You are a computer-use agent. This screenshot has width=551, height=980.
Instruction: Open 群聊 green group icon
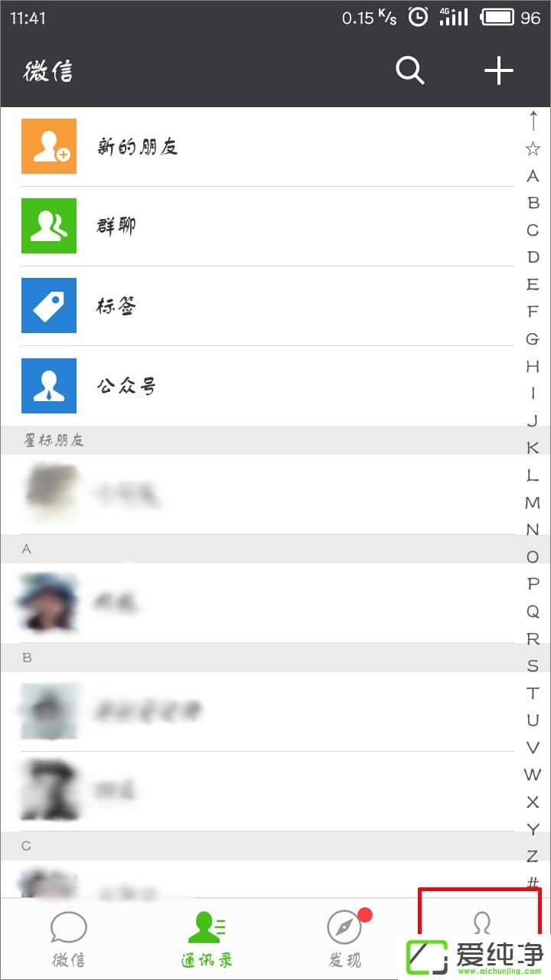pos(49,226)
